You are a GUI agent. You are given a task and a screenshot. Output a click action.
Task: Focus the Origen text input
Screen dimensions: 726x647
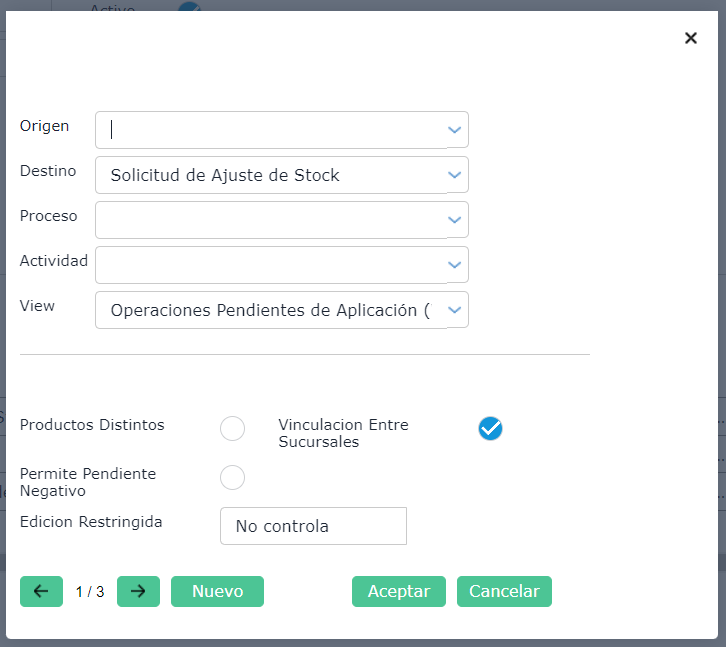click(x=270, y=130)
